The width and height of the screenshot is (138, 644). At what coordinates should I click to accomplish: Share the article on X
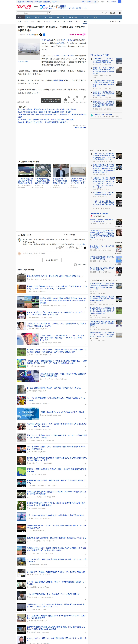(x=41, y=35)
